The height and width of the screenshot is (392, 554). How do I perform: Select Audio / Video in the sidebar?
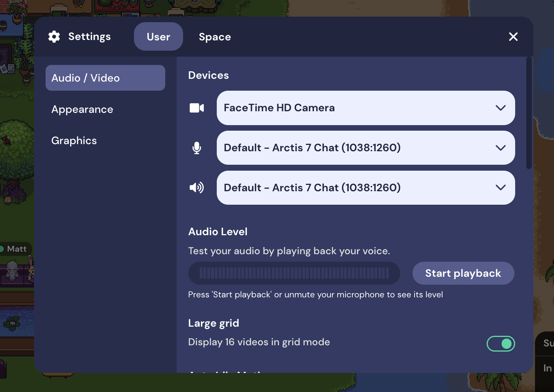tap(105, 78)
